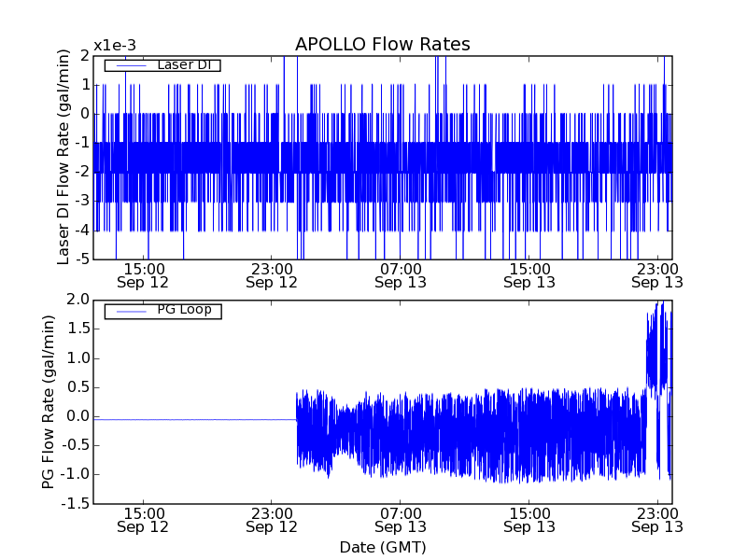747x560 pixels.
Task: Click the 07:00 Sep 13 tick under top plot
Action: pyautogui.click(x=401, y=274)
